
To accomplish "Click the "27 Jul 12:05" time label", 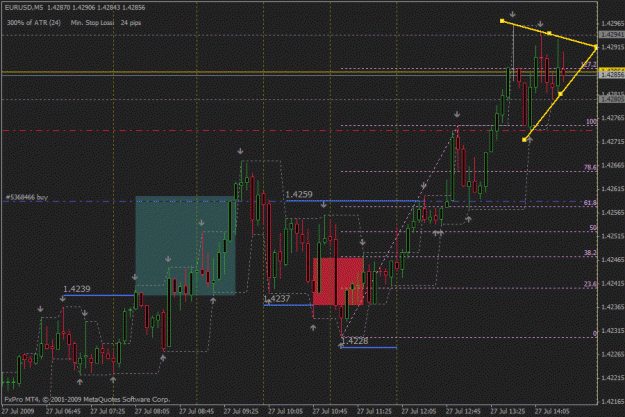I will 419,411.
